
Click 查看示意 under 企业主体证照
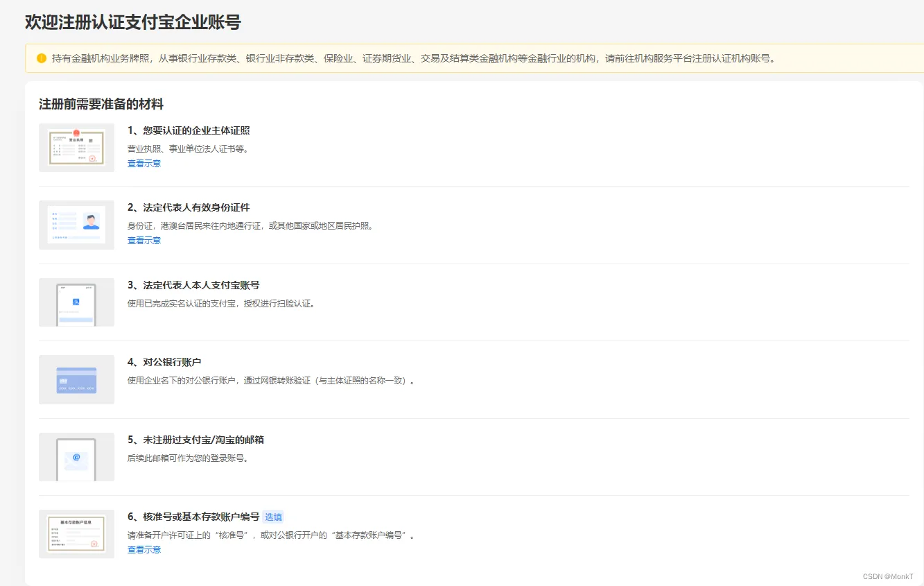(x=144, y=164)
